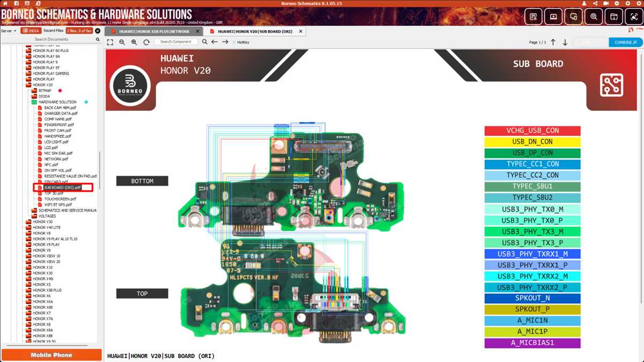Click the laptop screen header button

point(553,17)
